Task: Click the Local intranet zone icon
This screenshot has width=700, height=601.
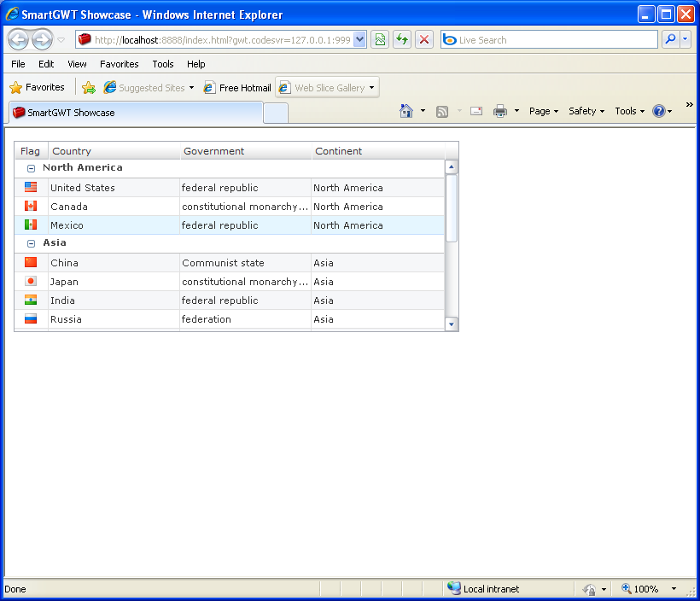Action: coord(454,588)
